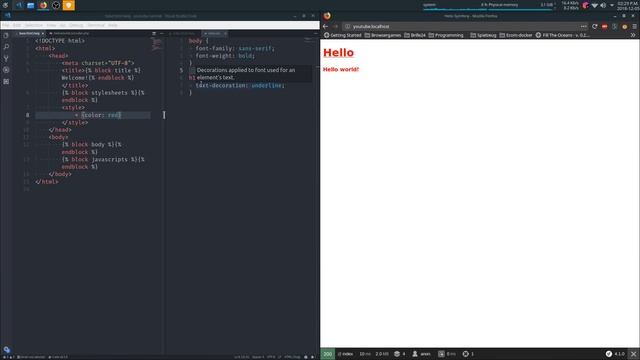Screen dimensions: 640x360
Task: Switch to the base.html.twig editor tab
Action: (29, 33)
